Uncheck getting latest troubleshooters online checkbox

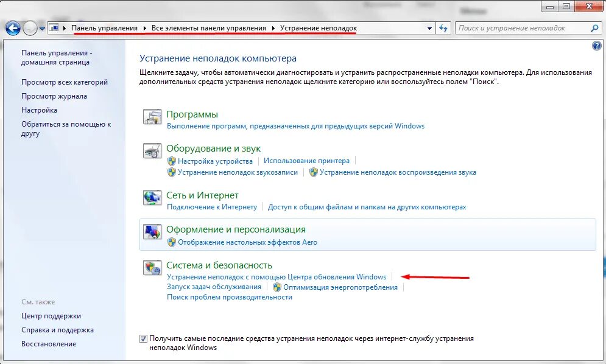coord(143,339)
